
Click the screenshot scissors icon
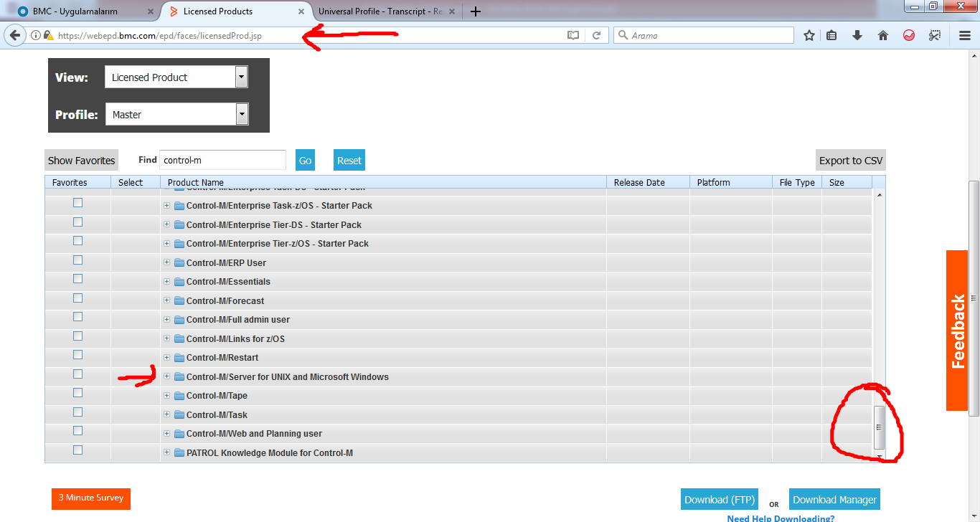(935, 35)
